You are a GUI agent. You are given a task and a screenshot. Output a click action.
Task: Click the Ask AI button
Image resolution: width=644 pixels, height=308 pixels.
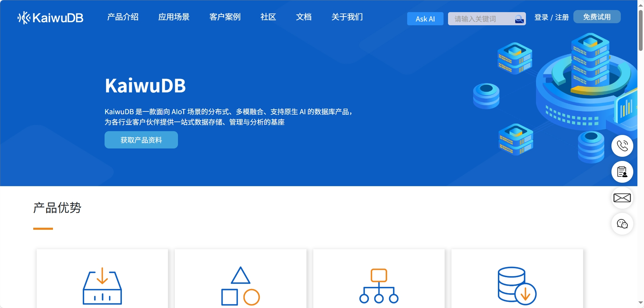pyautogui.click(x=425, y=19)
